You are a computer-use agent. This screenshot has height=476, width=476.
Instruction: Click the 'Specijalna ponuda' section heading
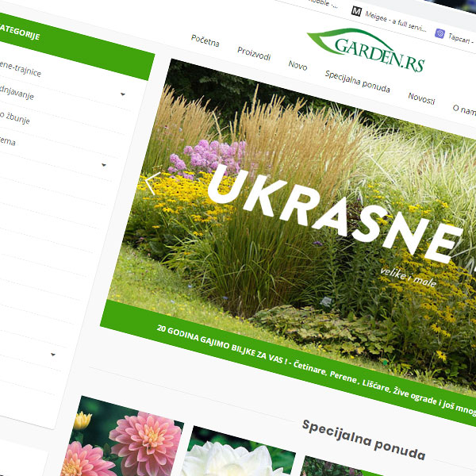[x=363, y=440]
